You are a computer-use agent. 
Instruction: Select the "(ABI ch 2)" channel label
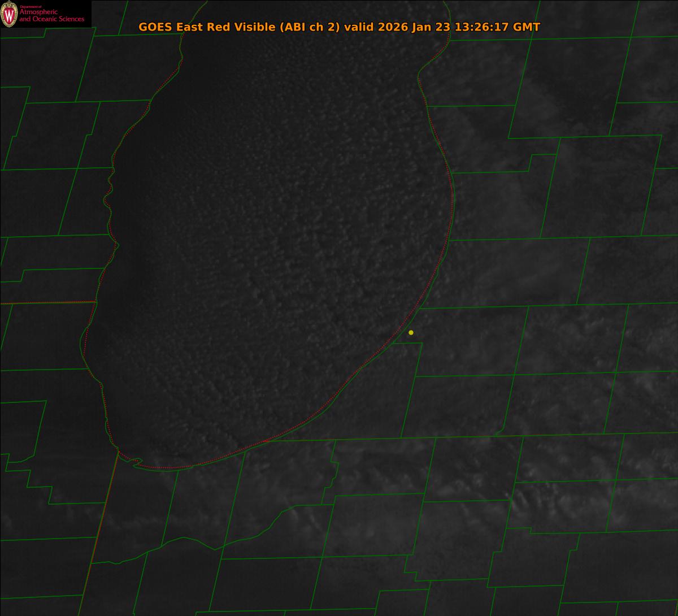pyautogui.click(x=310, y=27)
